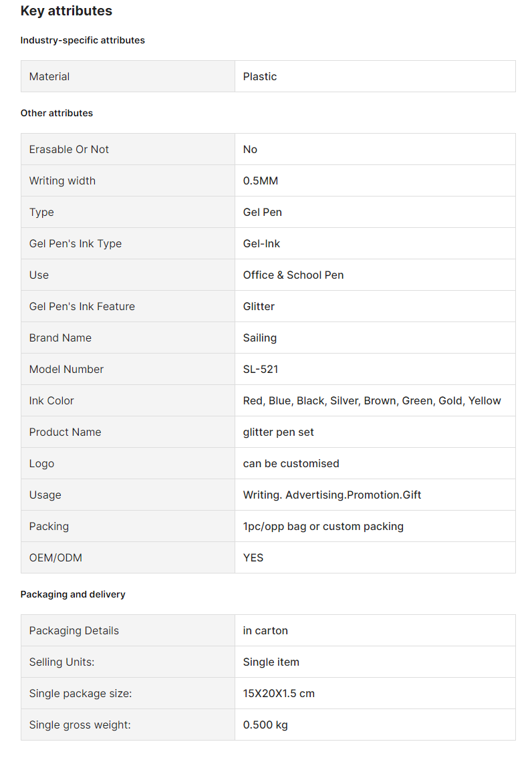The width and height of the screenshot is (532, 778).
Task: Click the Key attributes heading
Action: (x=66, y=11)
